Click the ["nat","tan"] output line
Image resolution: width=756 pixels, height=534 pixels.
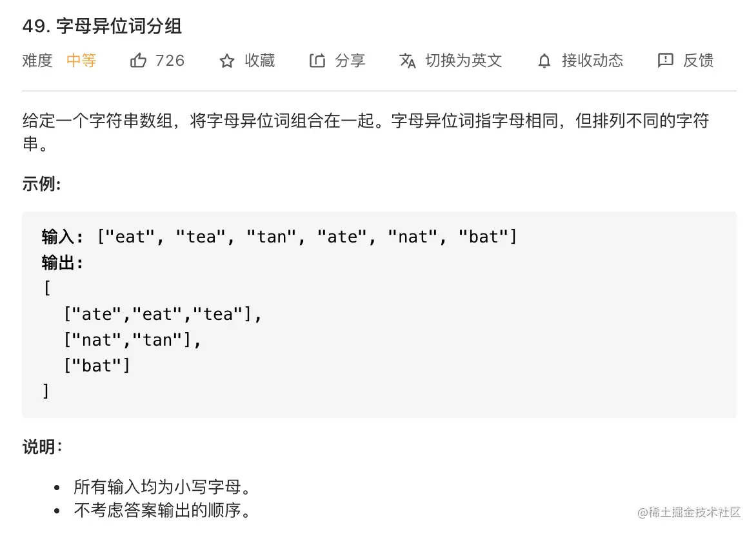(x=132, y=341)
